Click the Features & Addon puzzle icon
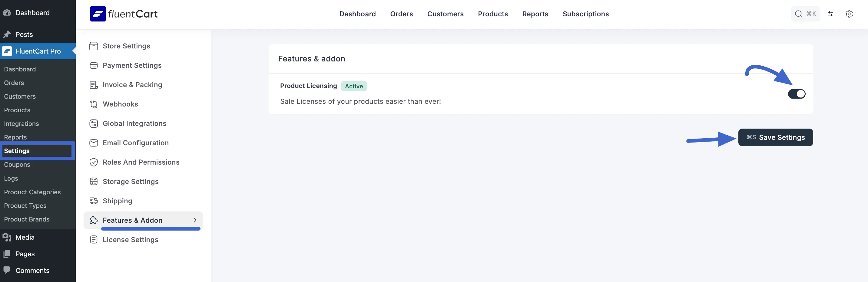This screenshot has height=282, width=868. [x=94, y=220]
